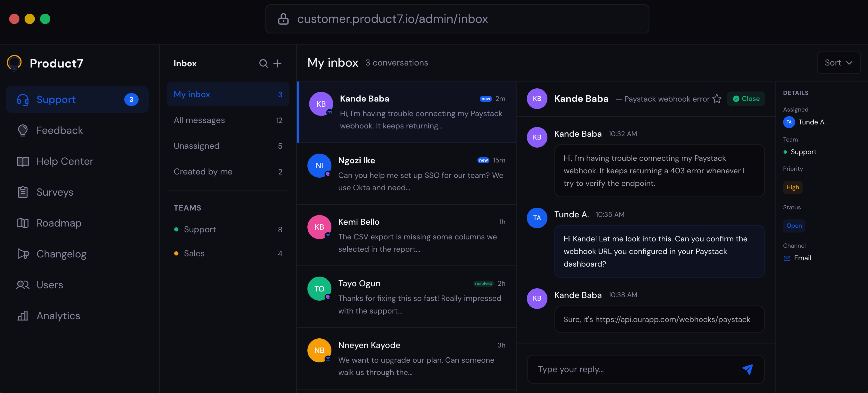Click the search icon in Inbox header

point(263,63)
